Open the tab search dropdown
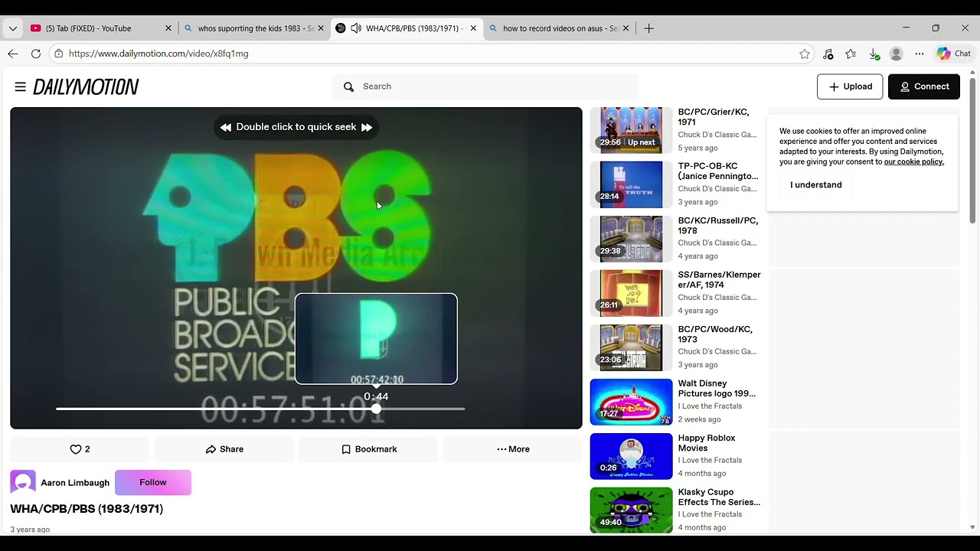The width and height of the screenshot is (980, 551). pyautogui.click(x=12, y=28)
